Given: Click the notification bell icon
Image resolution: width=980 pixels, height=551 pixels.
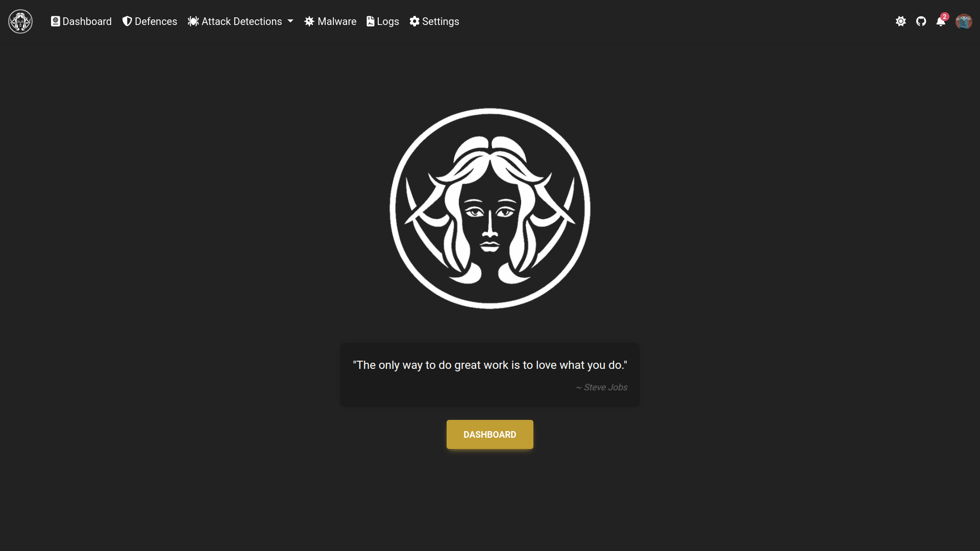Looking at the screenshot, I should pos(941,21).
